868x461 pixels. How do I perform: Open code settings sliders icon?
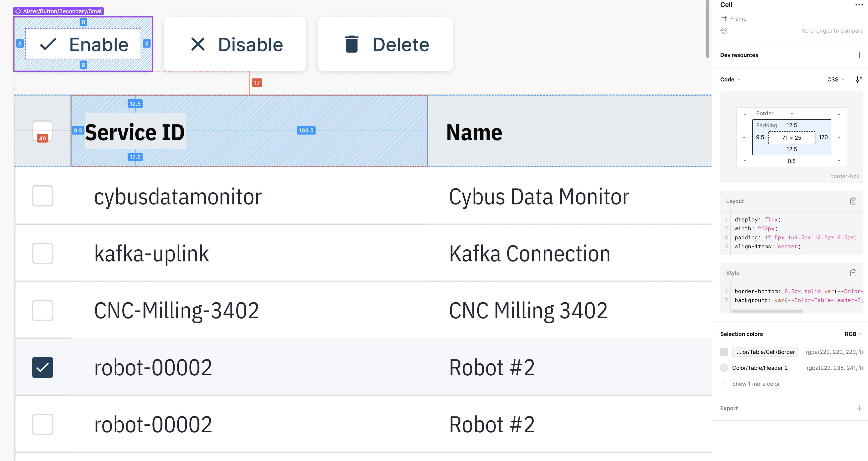pyautogui.click(x=859, y=79)
